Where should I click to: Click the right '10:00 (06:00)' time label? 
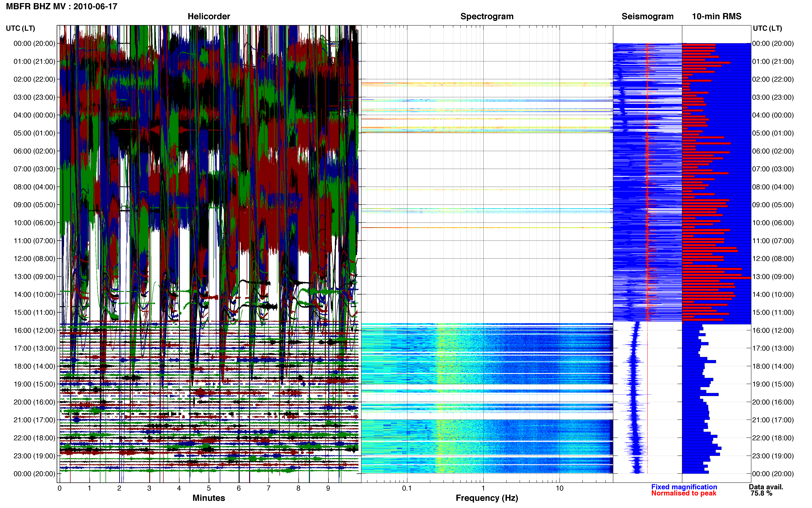pyautogui.click(x=773, y=223)
